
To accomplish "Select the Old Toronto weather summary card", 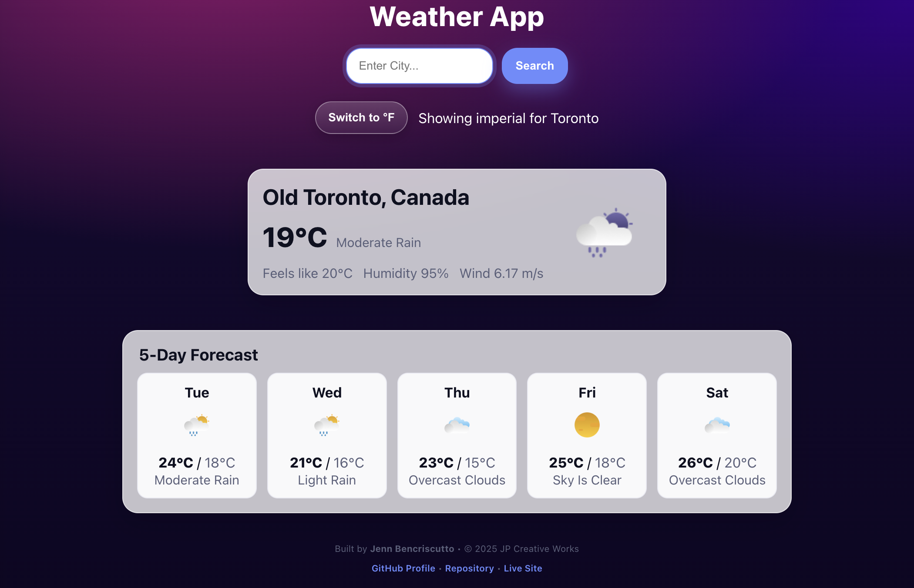I will [x=457, y=231].
